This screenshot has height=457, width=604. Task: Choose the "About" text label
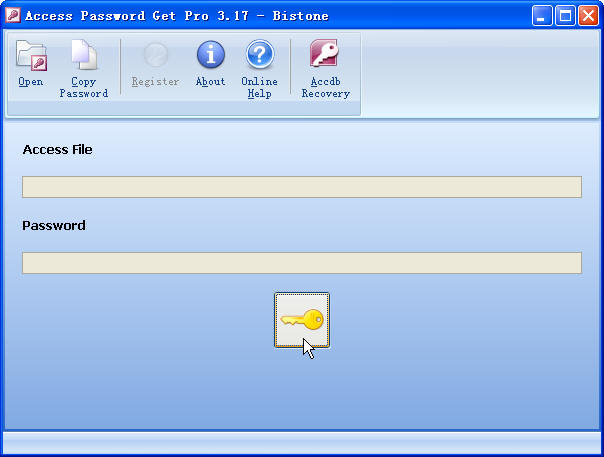pos(210,82)
